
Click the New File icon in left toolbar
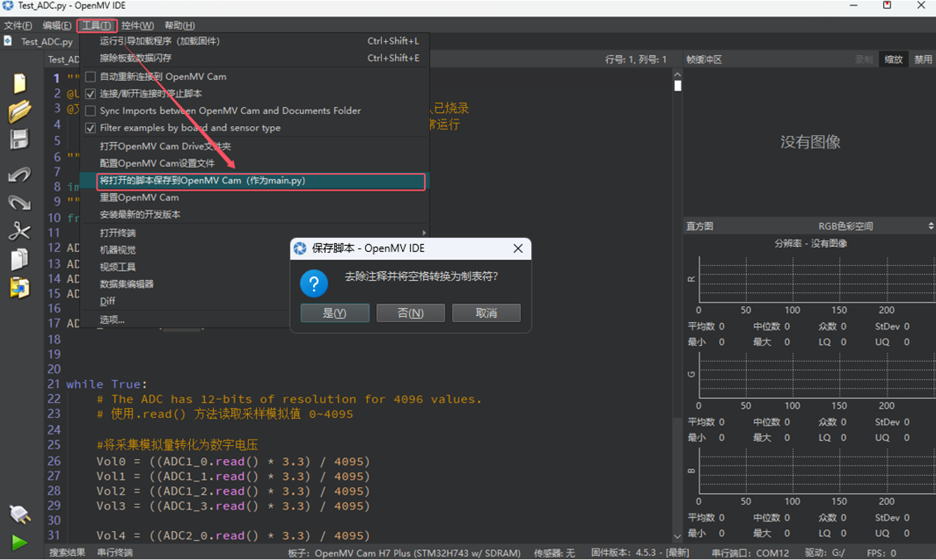20,83
